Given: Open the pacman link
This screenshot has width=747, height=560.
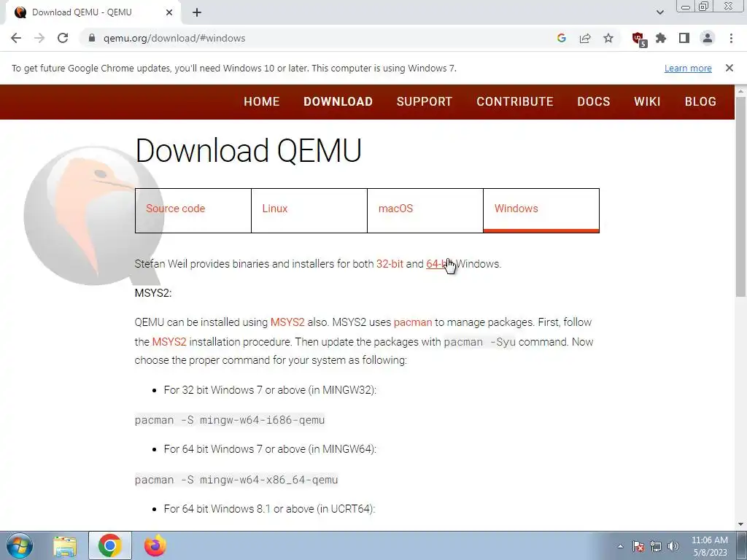Looking at the screenshot, I should [x=413, y=322].
